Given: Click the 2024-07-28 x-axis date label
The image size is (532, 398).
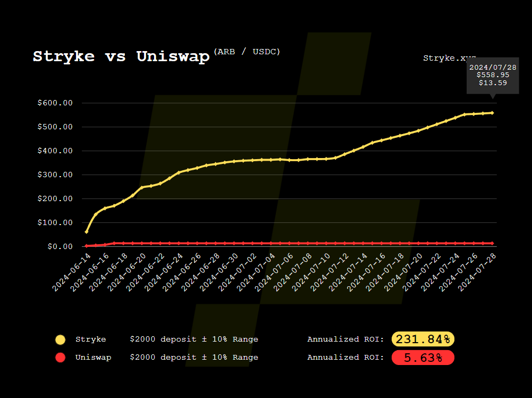Looking at the screenshot, I should click(x=477, y=272).
